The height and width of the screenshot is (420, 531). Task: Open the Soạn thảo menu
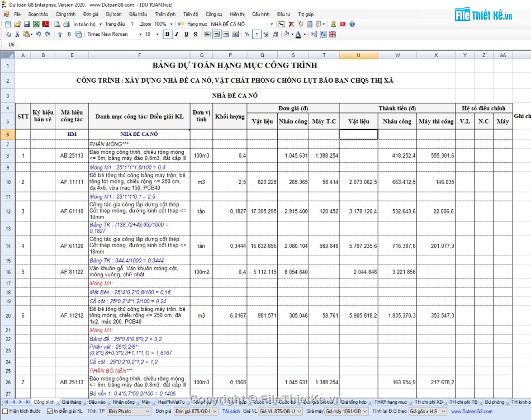38,14
